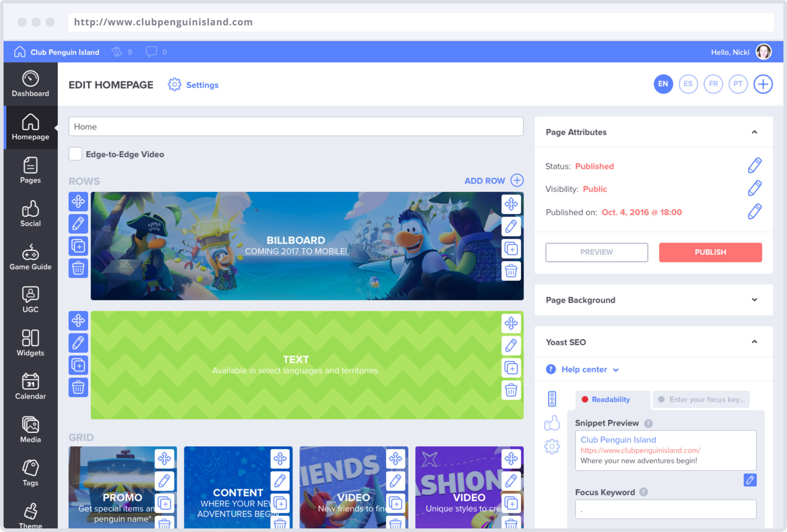The height and width of the screenshot is (532, 787).
Task: Click the ADD ROW button
Action: pyautogui.click(x=494, y=181)
